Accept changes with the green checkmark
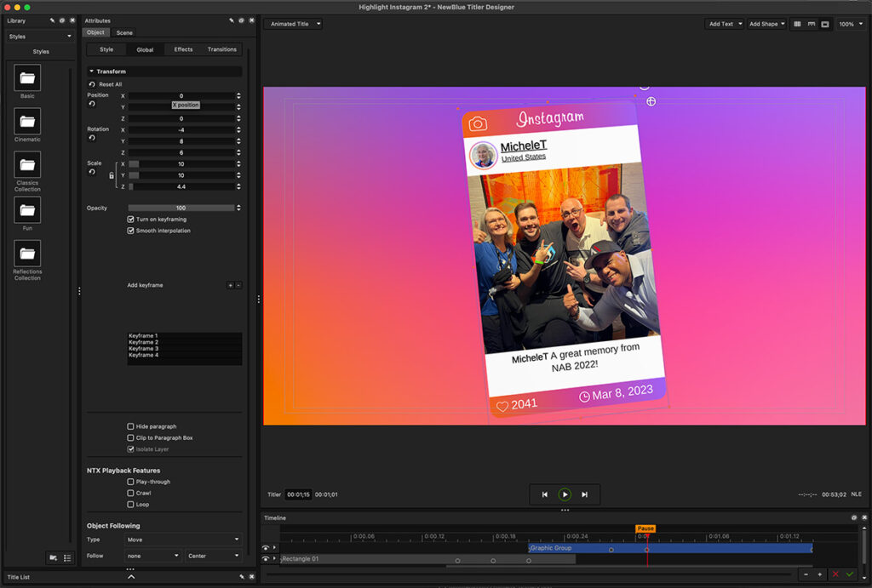Image resolution: width=872 pixels, height=588 pixels. 850,574
